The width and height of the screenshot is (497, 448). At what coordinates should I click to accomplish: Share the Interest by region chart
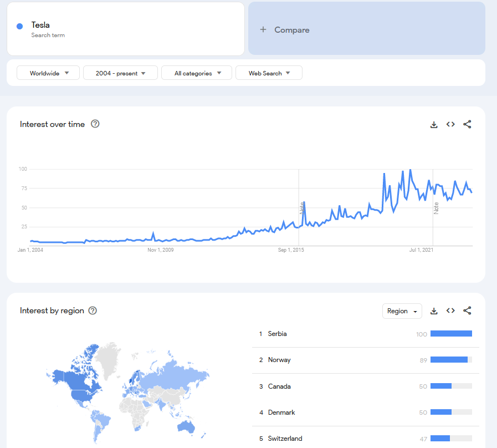pos(467,310)
